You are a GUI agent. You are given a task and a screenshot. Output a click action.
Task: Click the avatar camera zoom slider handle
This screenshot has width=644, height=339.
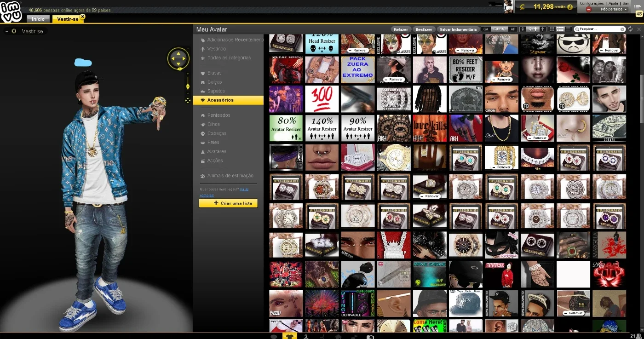coord(188,86)
